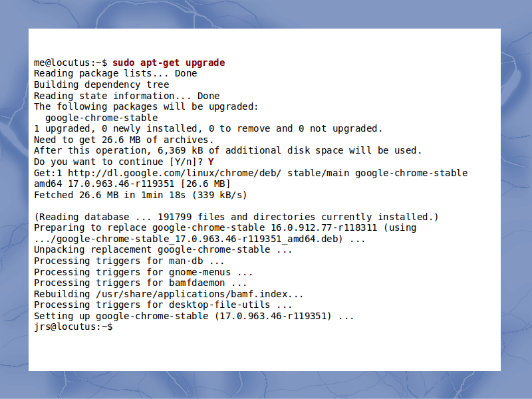Click the 'me@locutus:~$' prompt on the first line
The height and width of the screenshot is (399, 532).
click(x=70, y=63)
